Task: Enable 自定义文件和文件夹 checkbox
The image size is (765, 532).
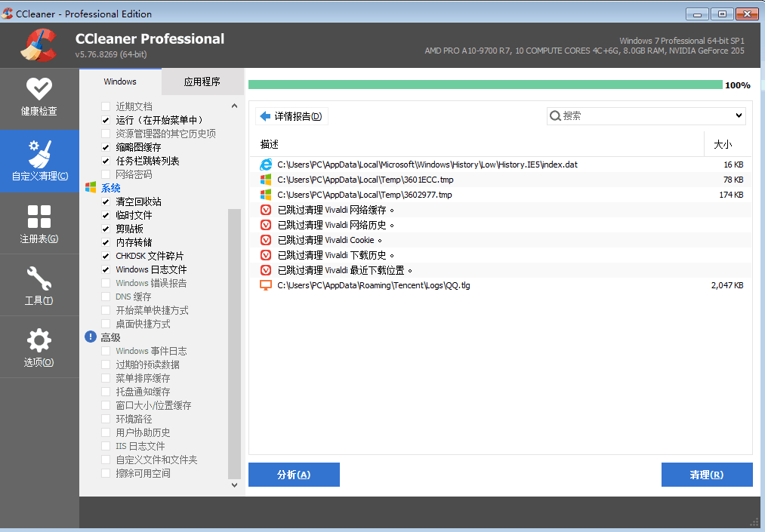Action: (x=106, y=460)
